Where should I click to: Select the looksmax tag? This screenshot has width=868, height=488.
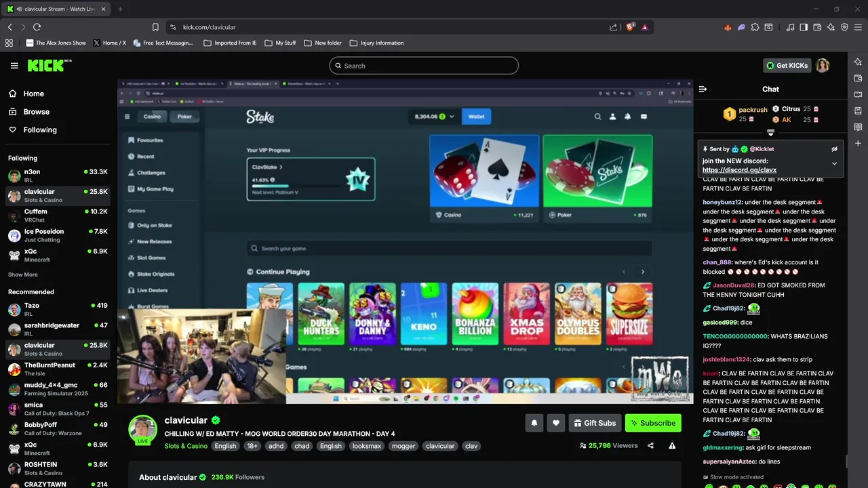[x=367, y=446]
